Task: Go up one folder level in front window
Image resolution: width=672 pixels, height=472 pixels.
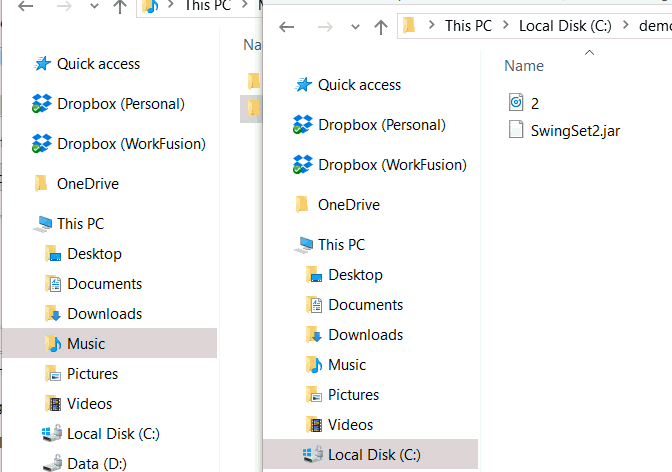Action: pos(381,27)
